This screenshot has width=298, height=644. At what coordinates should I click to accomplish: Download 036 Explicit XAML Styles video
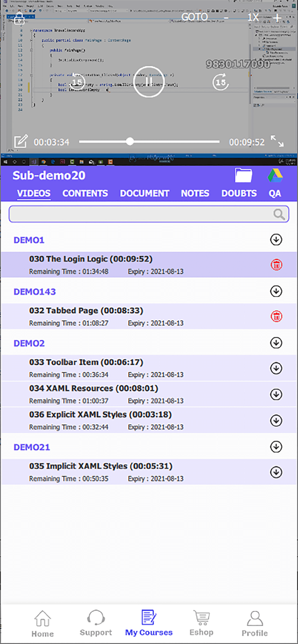276,420
